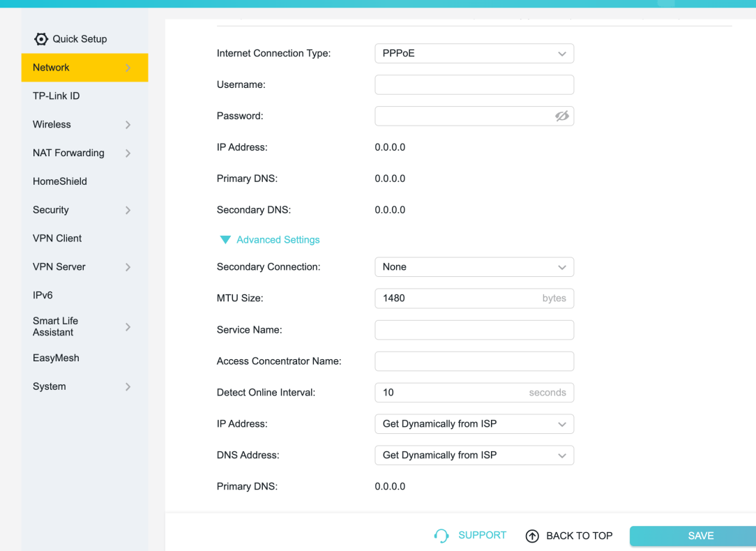Expand System menu chevron
The image size is (756, 551).
128,386
